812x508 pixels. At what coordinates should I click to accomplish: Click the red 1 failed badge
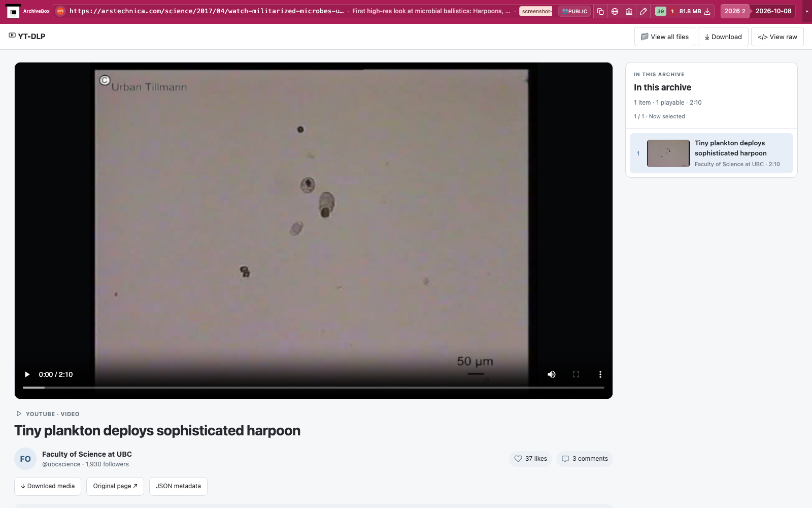tap(672, 11)
